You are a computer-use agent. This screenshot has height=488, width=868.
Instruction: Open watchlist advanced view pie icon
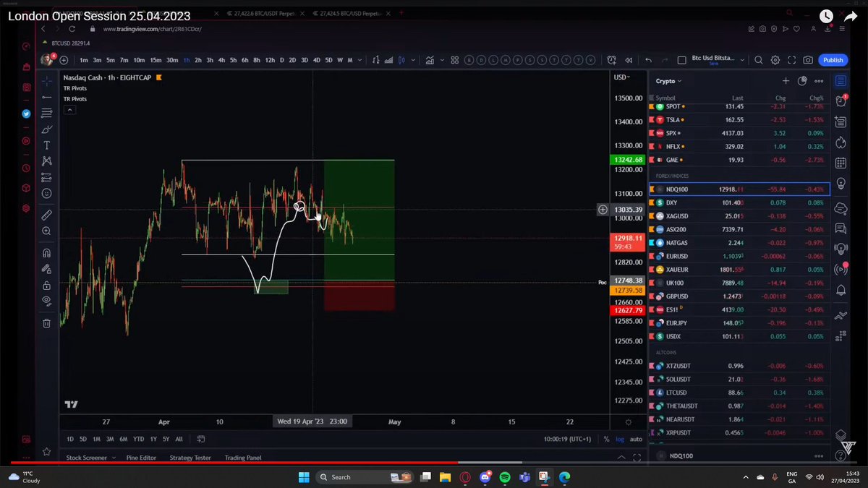click(802, 81)
